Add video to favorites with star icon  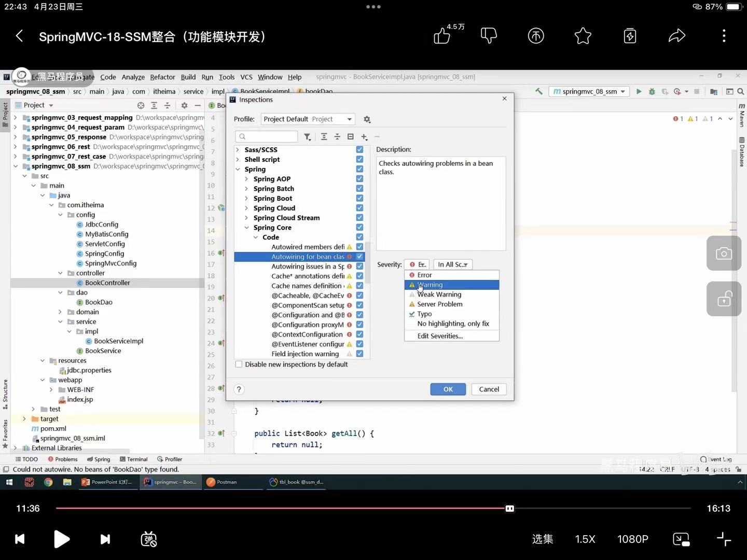[x=583, y=36]
